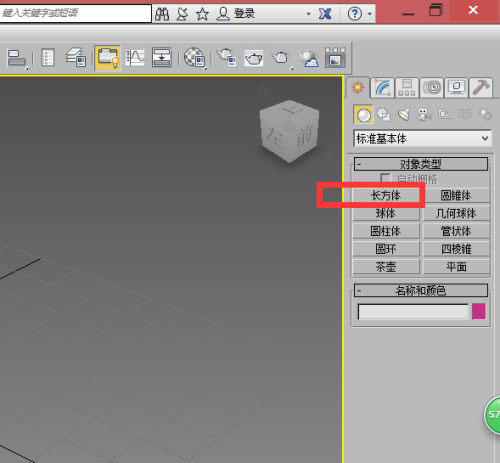Click the ViewCube 前 face
Viewport: 500px width, 463px height.
point(304,137)
